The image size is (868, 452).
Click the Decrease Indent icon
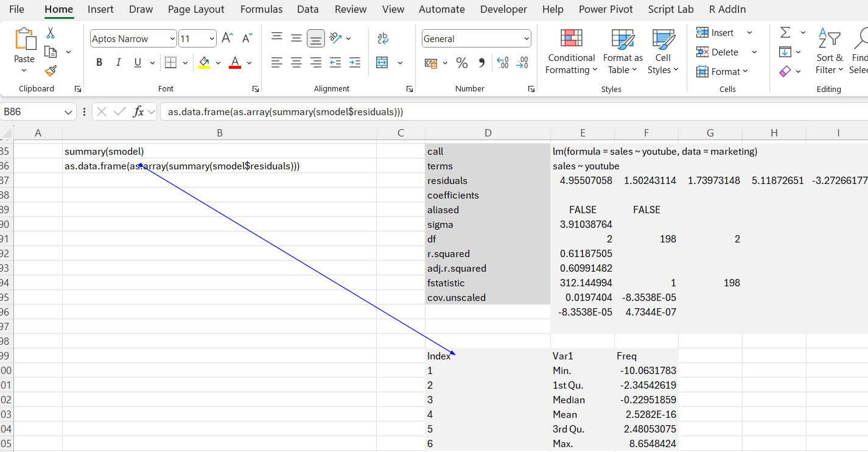[335, 63]
